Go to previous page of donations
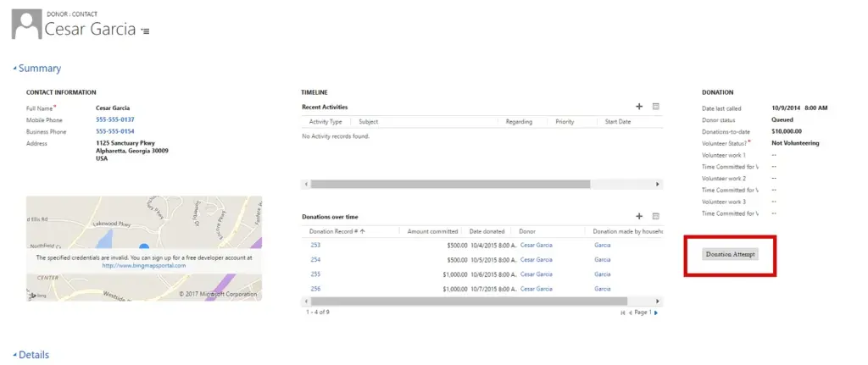The height and width of the screenshot is (365, 868). tap(630, 312)
